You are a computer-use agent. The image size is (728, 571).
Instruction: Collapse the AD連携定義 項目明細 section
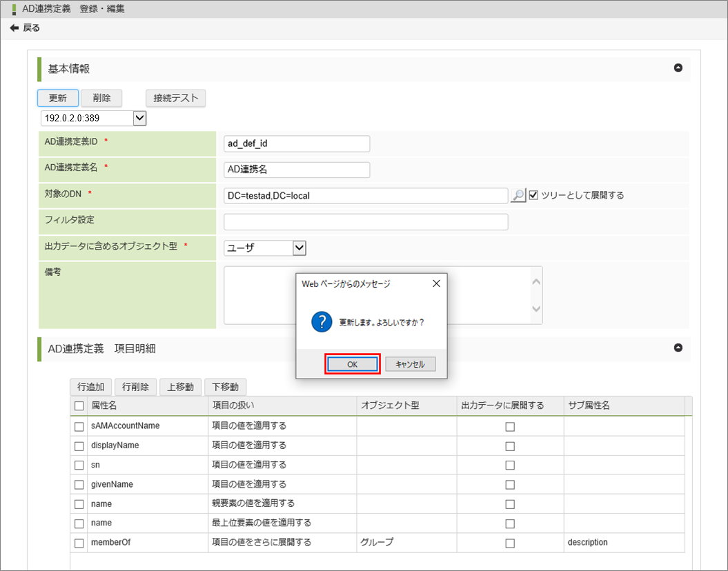coord(678,348)
